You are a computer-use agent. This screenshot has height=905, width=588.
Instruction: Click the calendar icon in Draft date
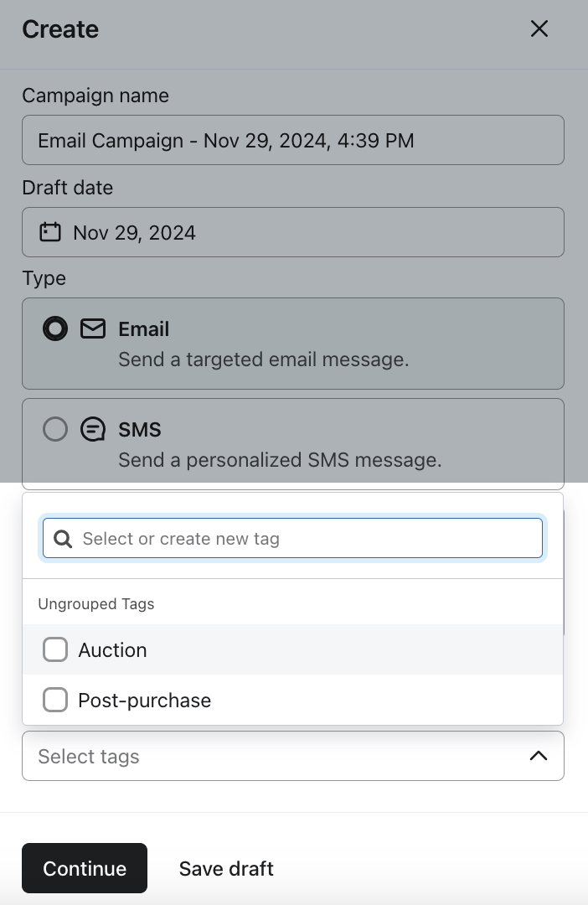[x=49, y=232]
